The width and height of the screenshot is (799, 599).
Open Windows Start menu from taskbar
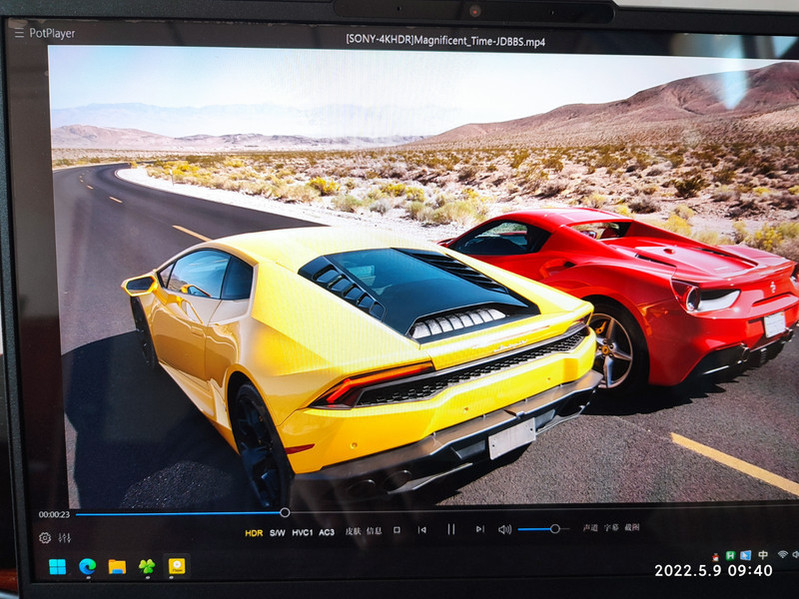57,567
